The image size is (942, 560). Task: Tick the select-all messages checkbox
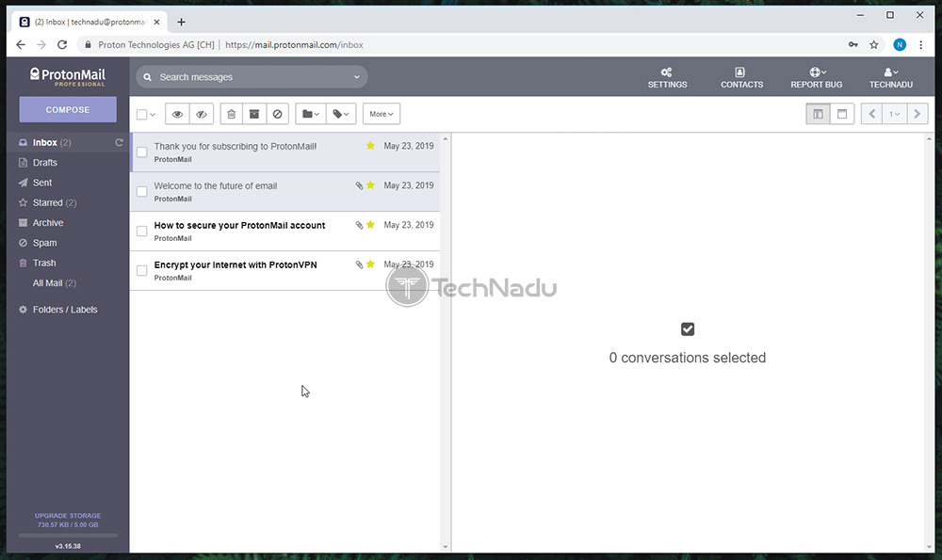point(142,114)
